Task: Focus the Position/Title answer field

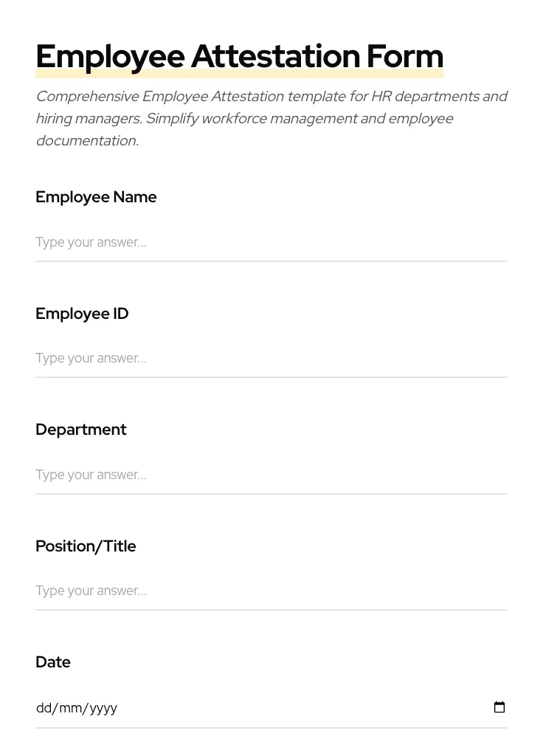Action: (221, 591)
